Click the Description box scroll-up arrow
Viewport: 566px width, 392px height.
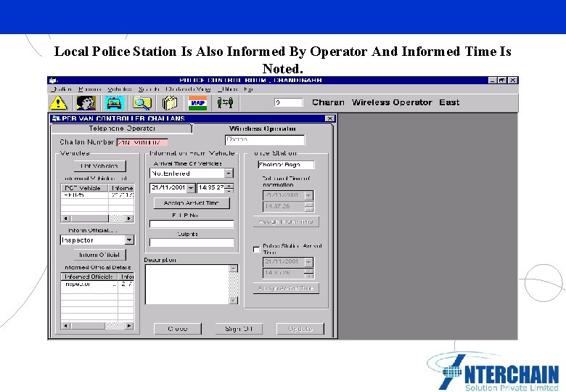coord(233,269)
